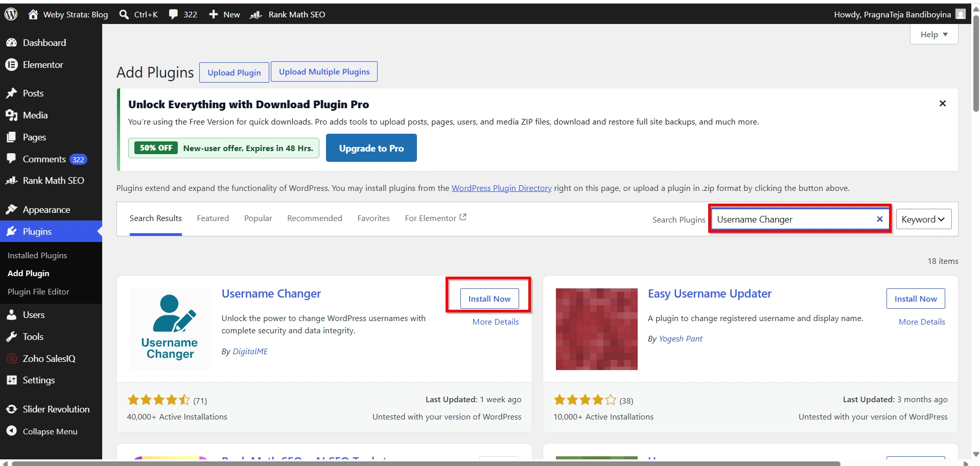Switch to the Favorites tab
The width and height of the screenshot is (980, 466).
point(374,218)
